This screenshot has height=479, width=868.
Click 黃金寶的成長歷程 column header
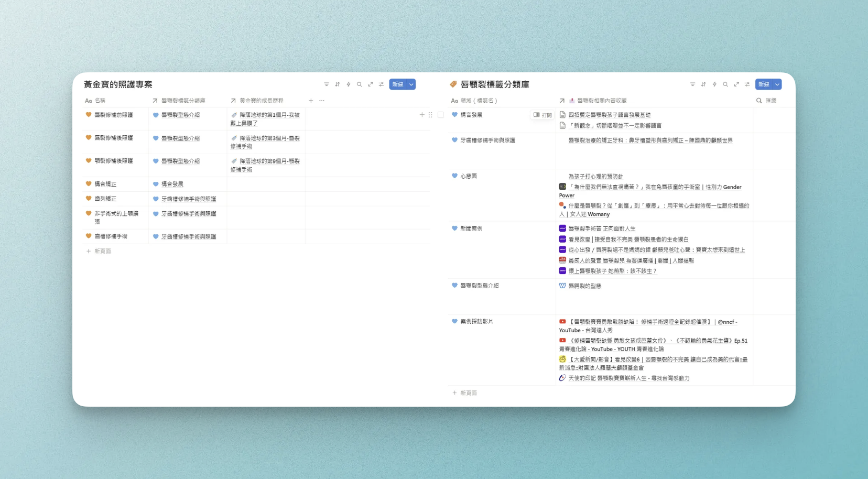click(261, 101)
